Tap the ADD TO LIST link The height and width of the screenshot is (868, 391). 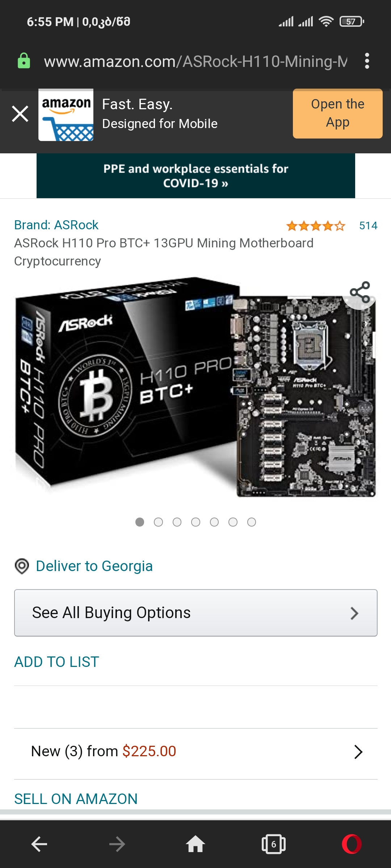[x=56, y=662]
